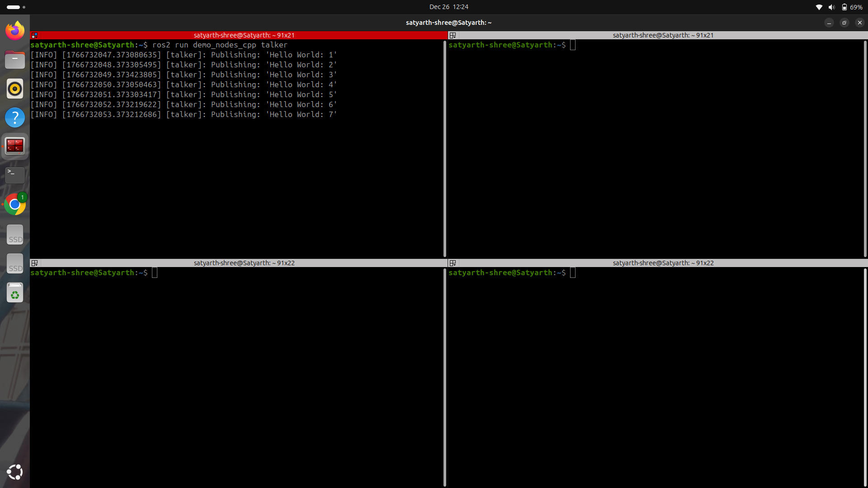Click the battery 69% indicator

point(852,7)
